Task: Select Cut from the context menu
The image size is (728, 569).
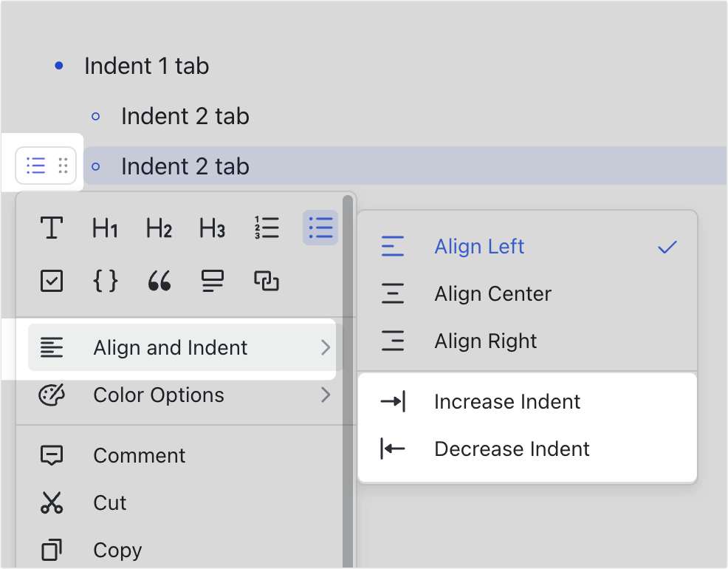Action: click(x=109, y=502)
